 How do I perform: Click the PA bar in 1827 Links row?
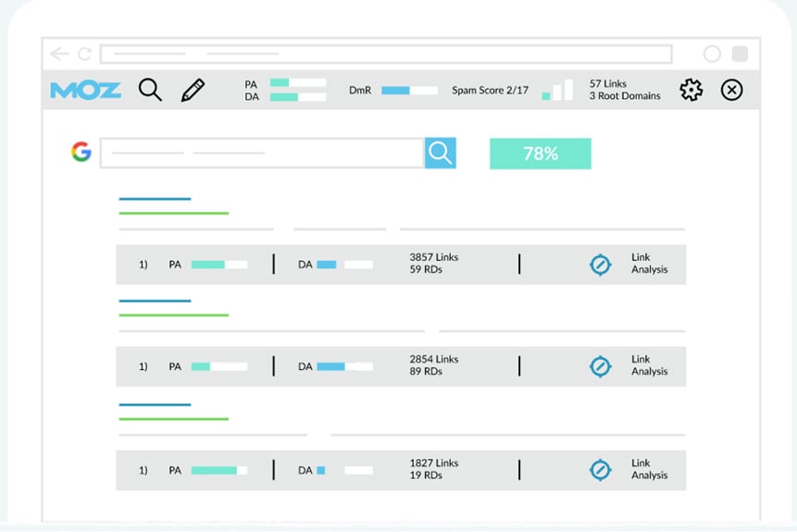tap(219, 471)
